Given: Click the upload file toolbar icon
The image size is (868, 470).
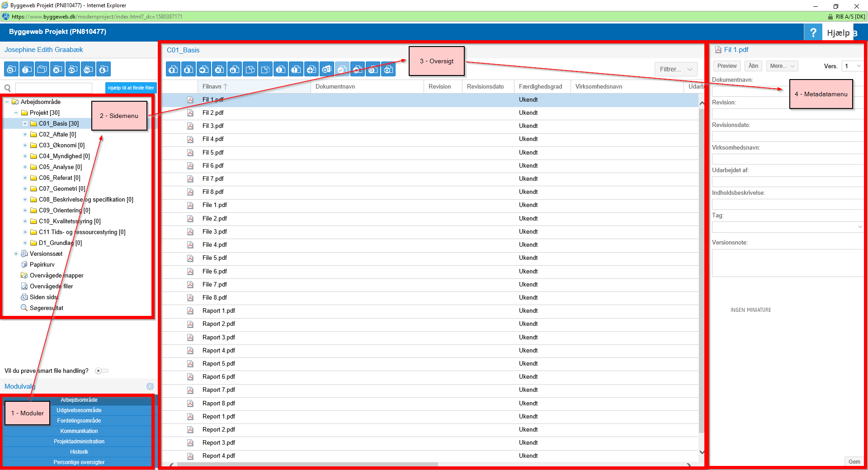Looking at the screenshot, I should point(173,70).
